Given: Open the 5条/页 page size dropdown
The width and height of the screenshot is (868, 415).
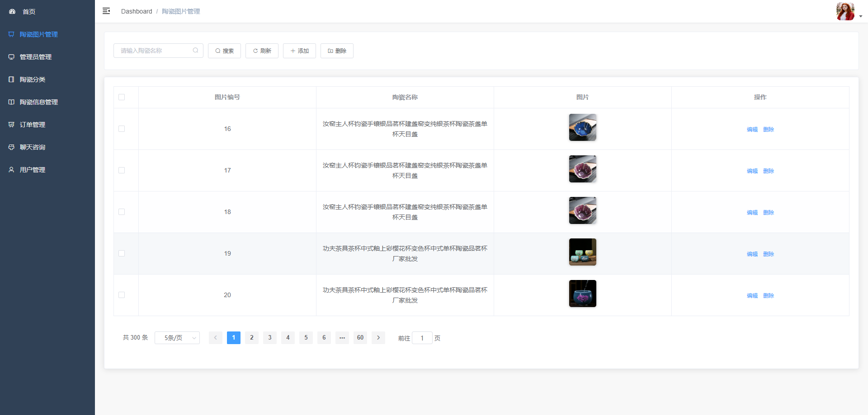Looking at the screenshot, I should click(177, 337).
